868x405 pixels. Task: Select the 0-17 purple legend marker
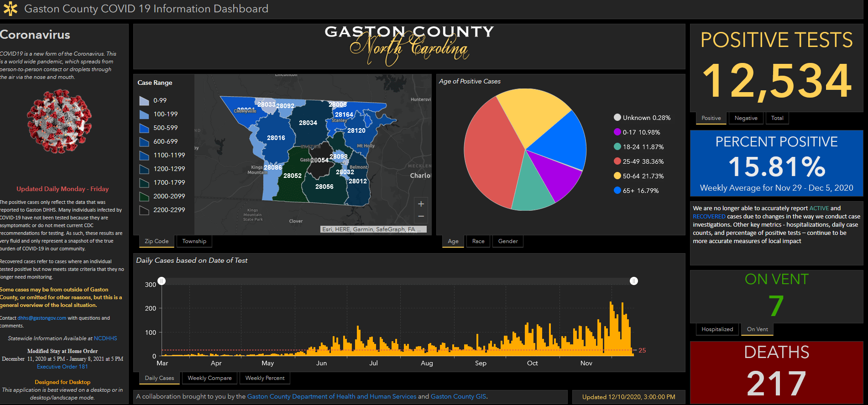[x=617, y=132]
